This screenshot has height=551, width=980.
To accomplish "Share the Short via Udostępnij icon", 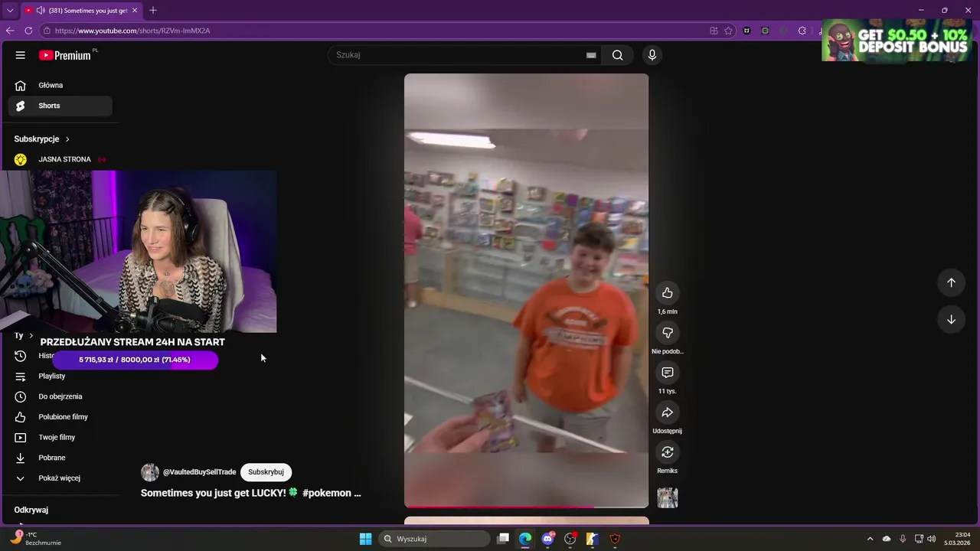I will click(668, 412).
